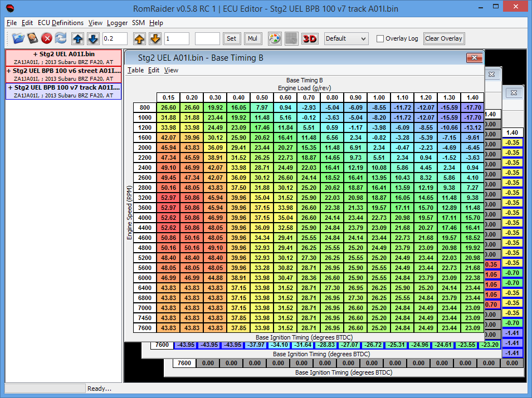532x398 pixels.
Task: Click the orange coarse increment up arrow
Action: pyautogui.click(x=140, y=38)
